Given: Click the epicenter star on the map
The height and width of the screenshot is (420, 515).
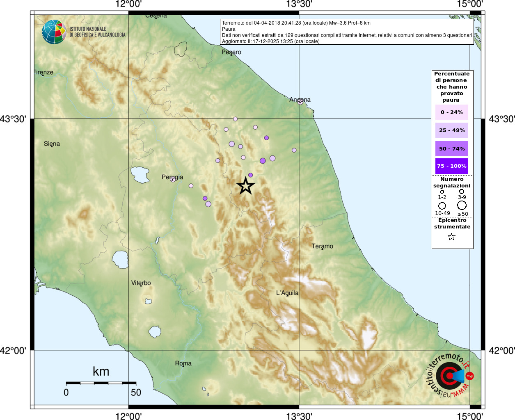Looking at the screenshot, I should pos(246,186).
